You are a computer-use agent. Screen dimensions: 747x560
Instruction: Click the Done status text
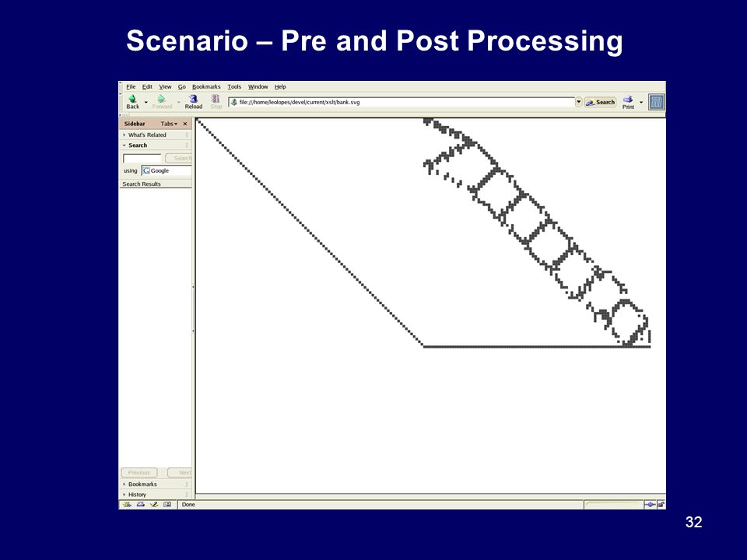pos(188,504)
